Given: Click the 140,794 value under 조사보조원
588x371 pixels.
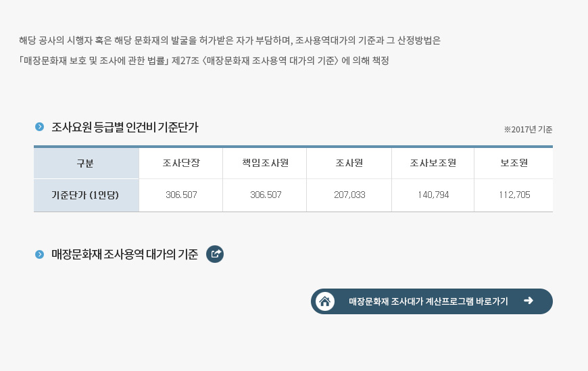Looking at the screenshot, I should [433, 195].
